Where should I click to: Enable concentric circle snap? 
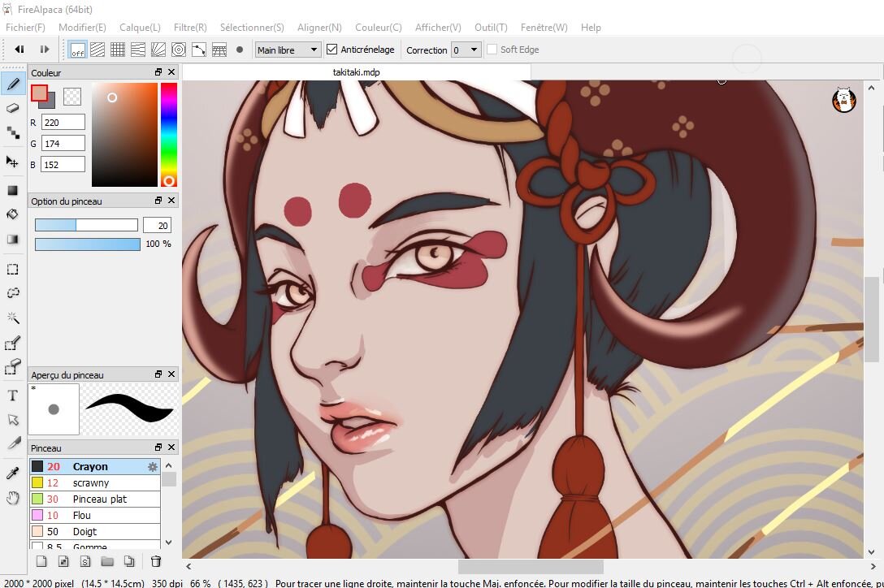[179, 50]
